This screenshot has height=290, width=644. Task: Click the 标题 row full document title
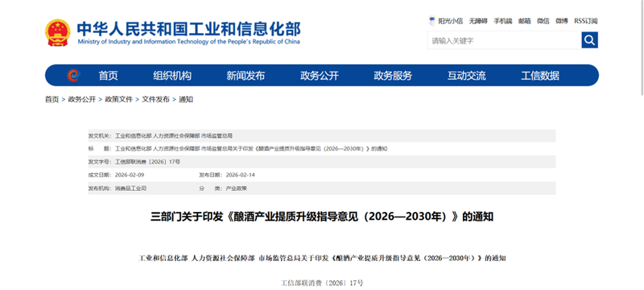[251, 149]
